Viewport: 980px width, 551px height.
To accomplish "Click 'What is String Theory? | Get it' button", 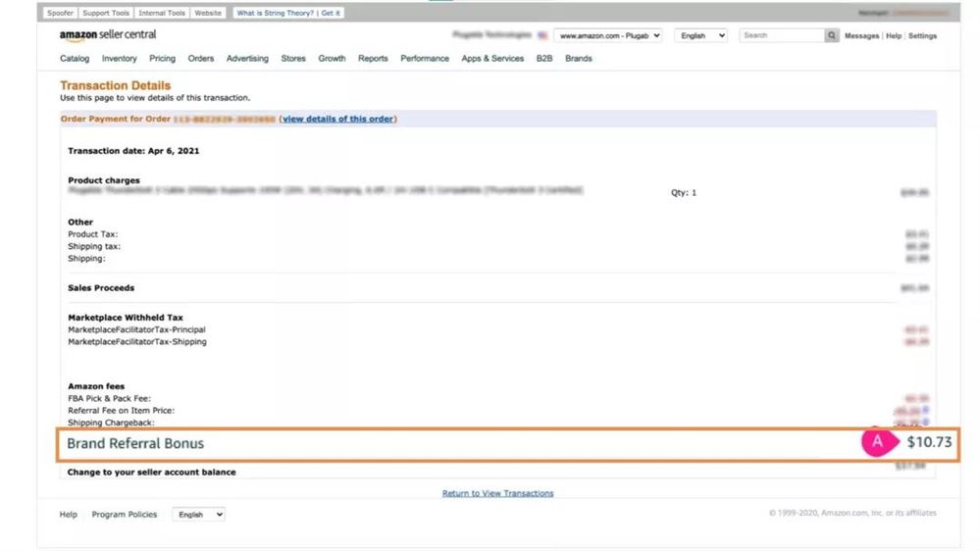I will pyautogui.click(x=288, y=13).
